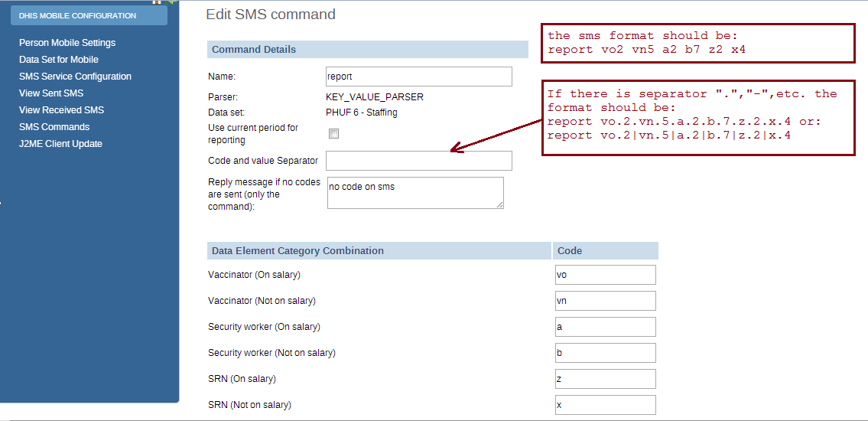This screenshot has height=421, width=868.
Task: Edit Security worker (On salary) code field
Action: (x=606, y=327)
